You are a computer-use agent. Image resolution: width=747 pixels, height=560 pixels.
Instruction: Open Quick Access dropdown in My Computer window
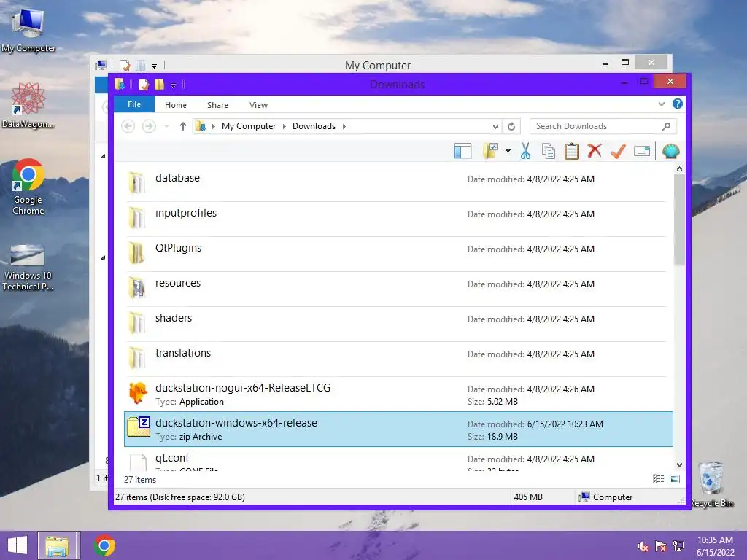(x=154, y=66)
